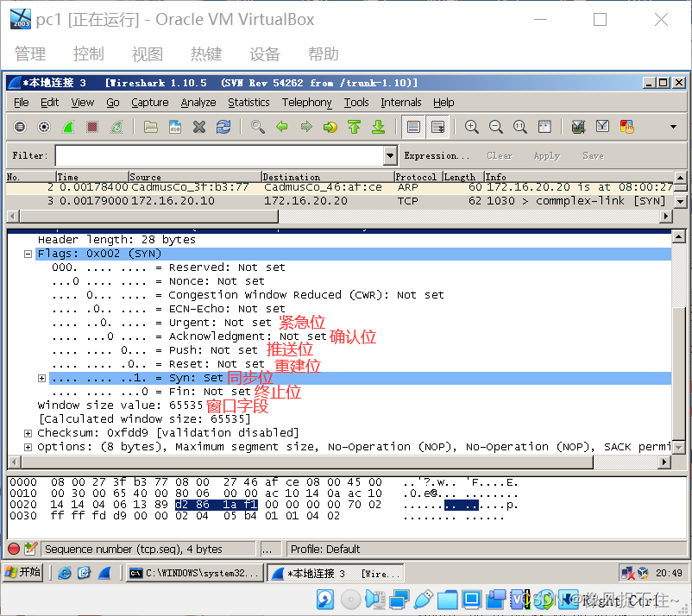Click the Clear filter button
692x616 pixels.
(x=500, y=156)
